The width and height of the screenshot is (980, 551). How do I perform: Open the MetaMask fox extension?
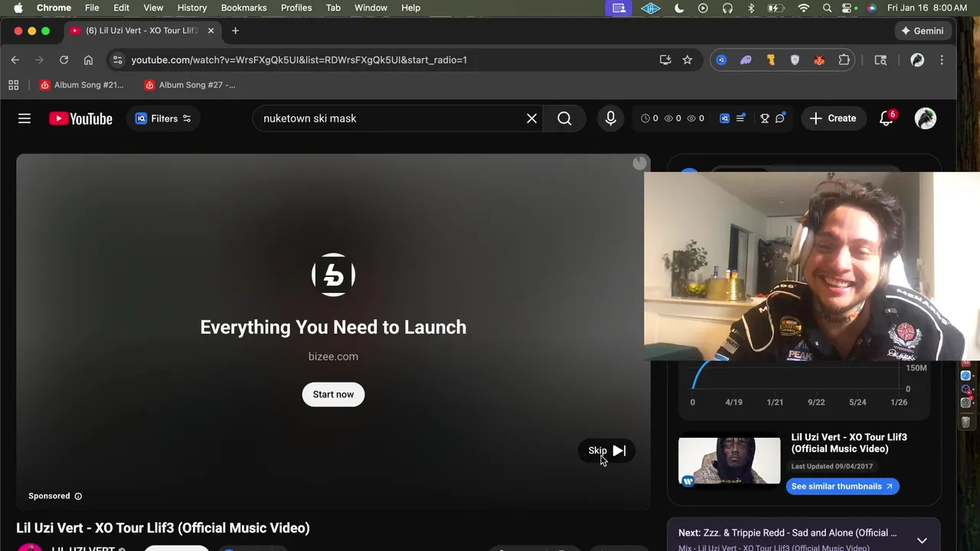[819, 60]
